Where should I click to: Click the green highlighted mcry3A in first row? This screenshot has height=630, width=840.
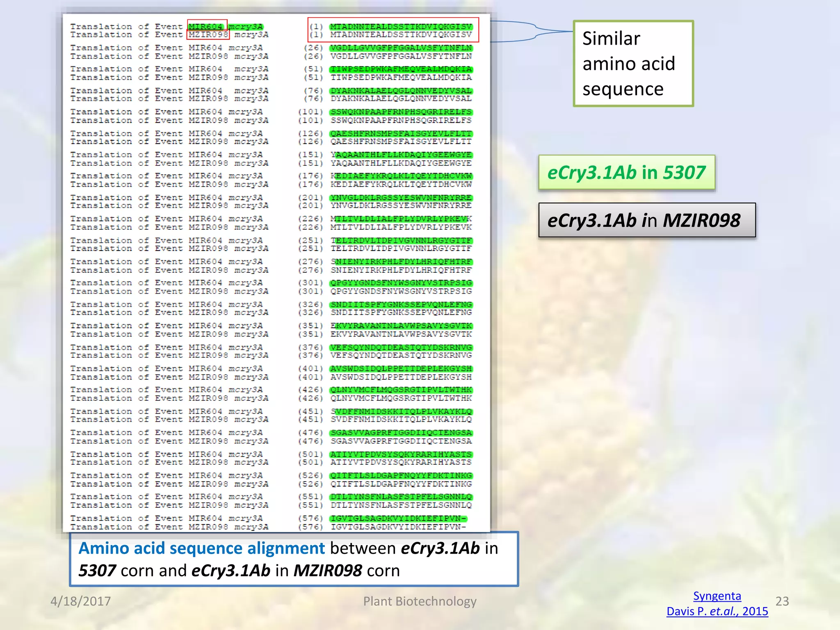tap(245, 26)
